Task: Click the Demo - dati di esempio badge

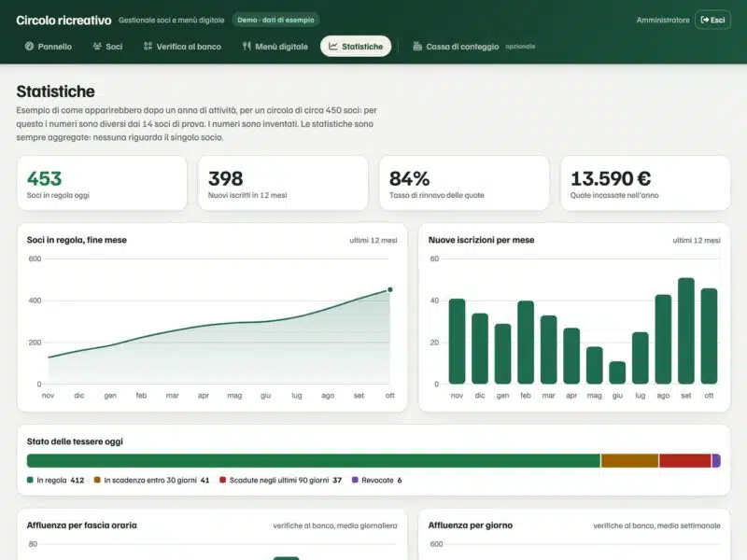Action: point(275,20)
